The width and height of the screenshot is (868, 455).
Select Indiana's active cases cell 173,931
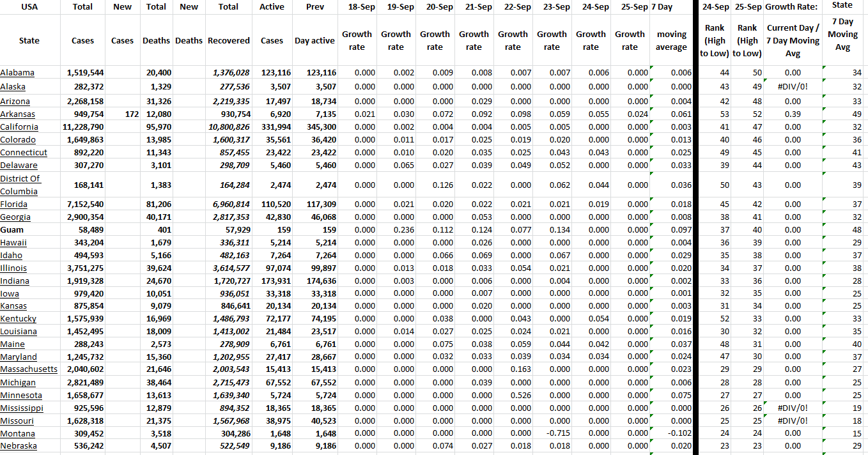[272, 281]
